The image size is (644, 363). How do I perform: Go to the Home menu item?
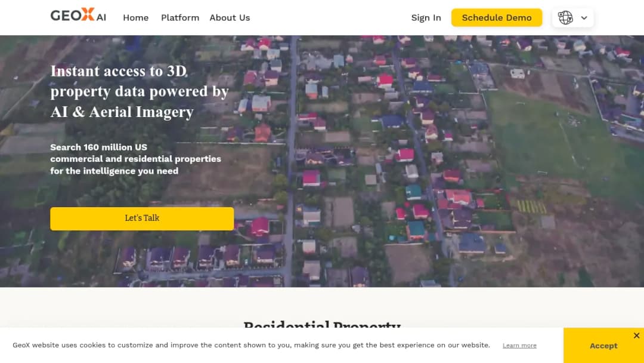coord(135,18)
